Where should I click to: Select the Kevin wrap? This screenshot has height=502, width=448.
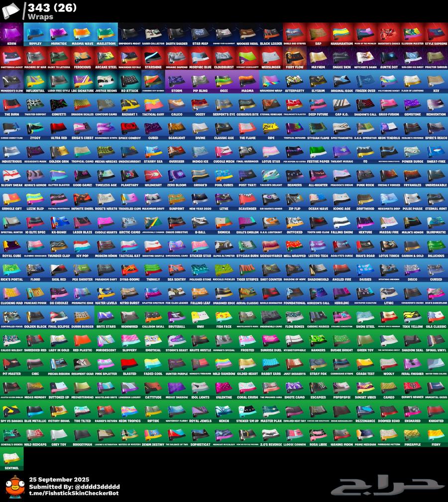point(12,34)
